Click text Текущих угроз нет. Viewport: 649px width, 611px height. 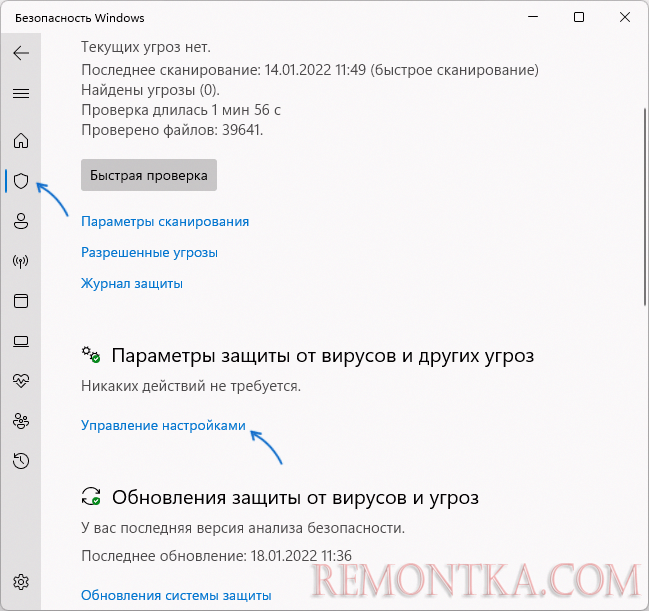click(146, 47)
